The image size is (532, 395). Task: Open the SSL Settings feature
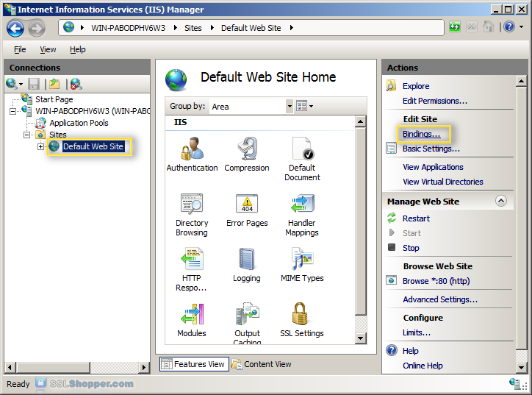point(301,320)
